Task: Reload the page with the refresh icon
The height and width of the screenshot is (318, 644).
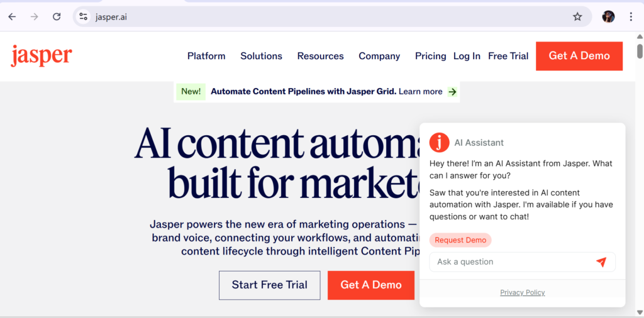Action: (57, 17)
